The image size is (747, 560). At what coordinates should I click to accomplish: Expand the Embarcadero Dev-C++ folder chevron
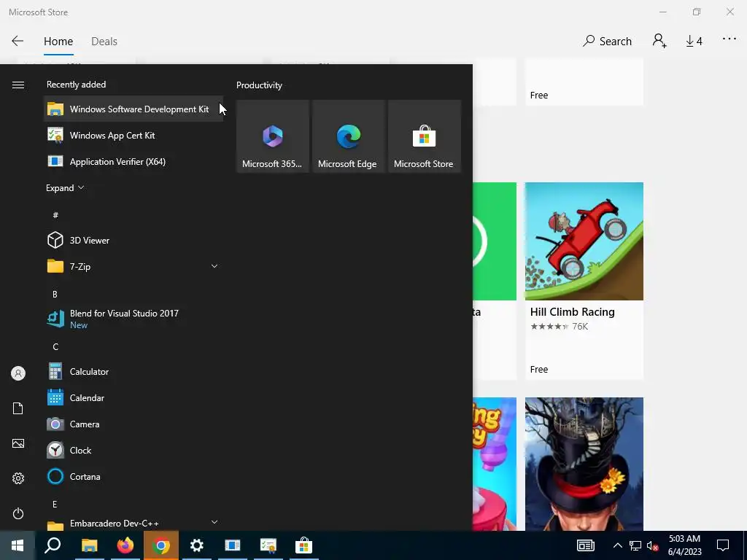pos(214,522)
